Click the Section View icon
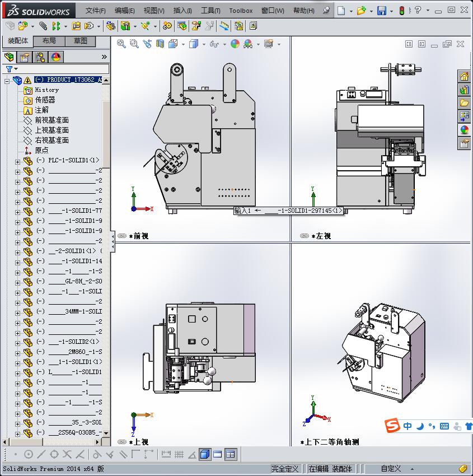 pyautogui.click(x=160, y=44)
